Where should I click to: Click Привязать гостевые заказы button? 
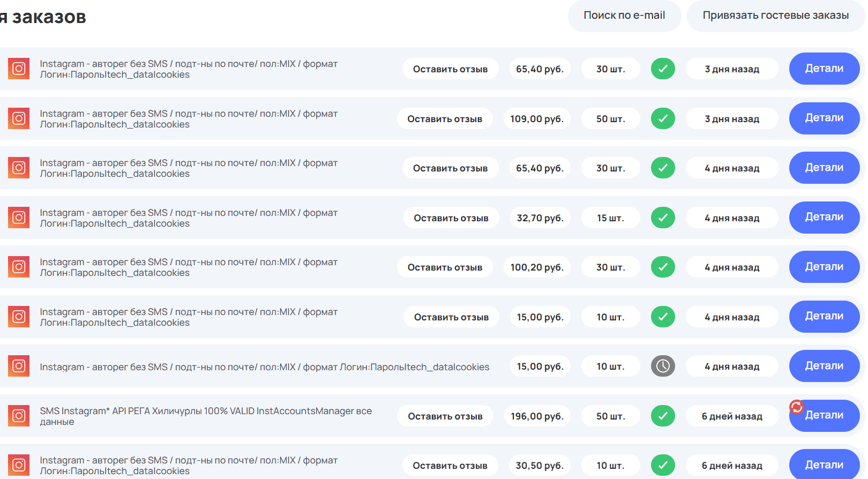click(x=776, y=16)
